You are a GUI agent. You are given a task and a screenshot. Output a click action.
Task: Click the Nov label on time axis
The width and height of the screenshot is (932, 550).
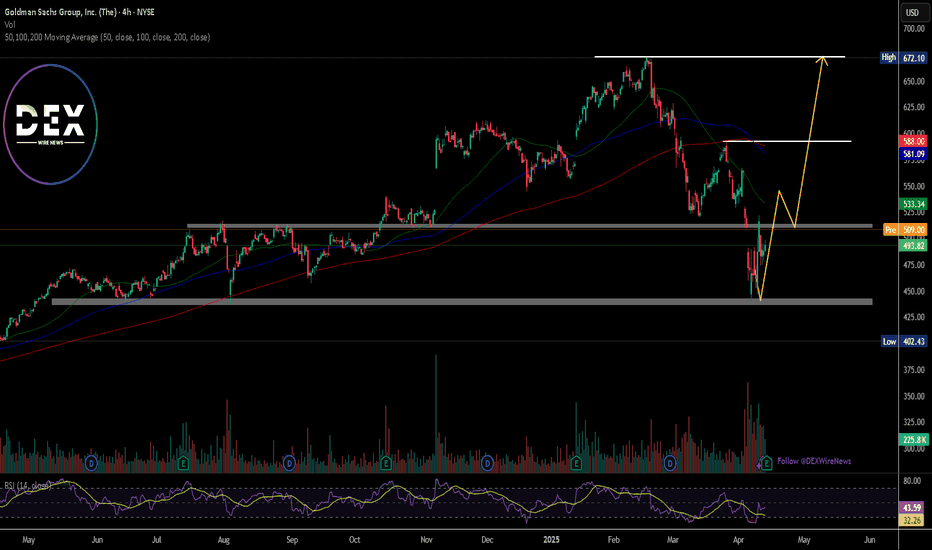tap(426, 540)
